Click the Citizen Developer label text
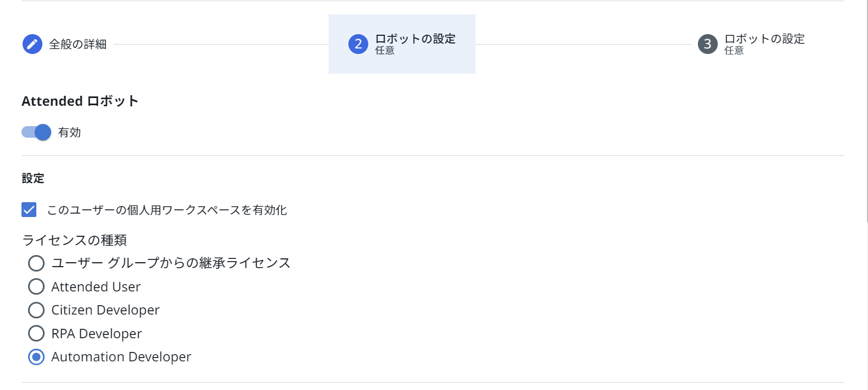868x390 pixels. pos(105,310)
